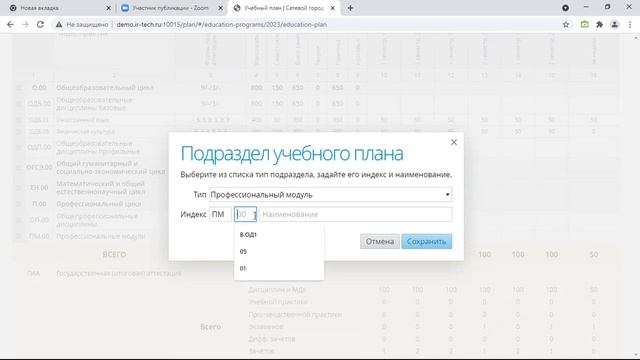Close the Учебный план tab
Viewport: 640px width, 360px height.
[332, 8]
